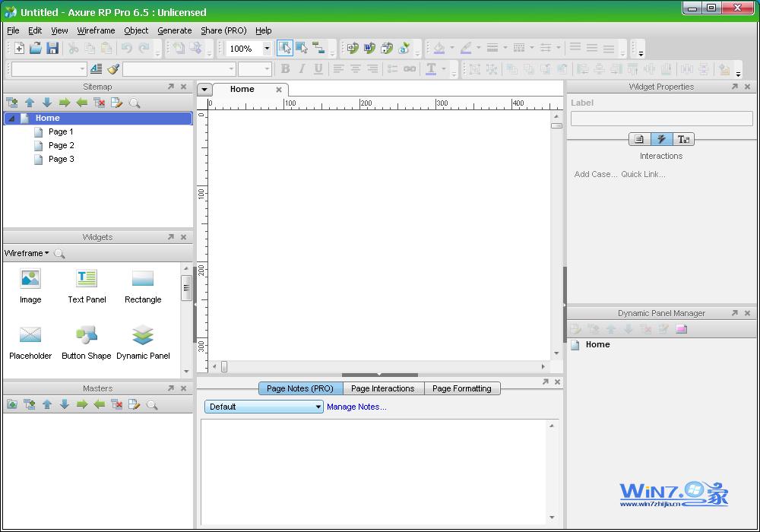
Task: Open a file using the folder icon
Action: click(36, 48)
